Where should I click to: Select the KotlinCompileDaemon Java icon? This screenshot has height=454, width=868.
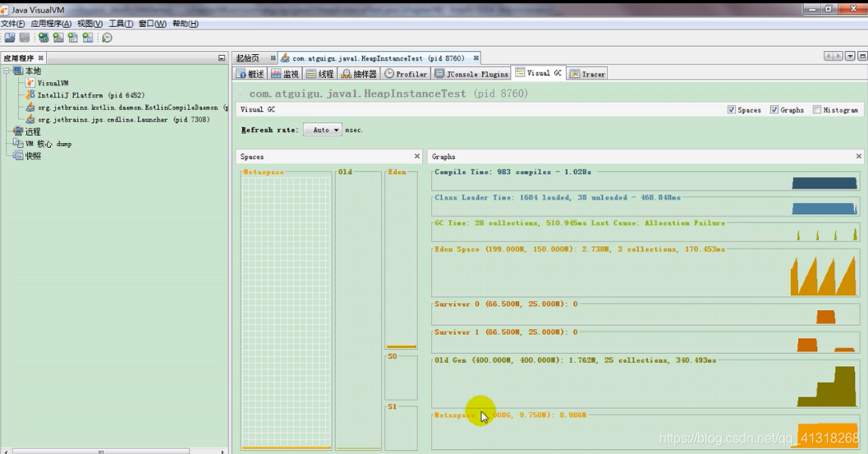(x=30, y=108)
